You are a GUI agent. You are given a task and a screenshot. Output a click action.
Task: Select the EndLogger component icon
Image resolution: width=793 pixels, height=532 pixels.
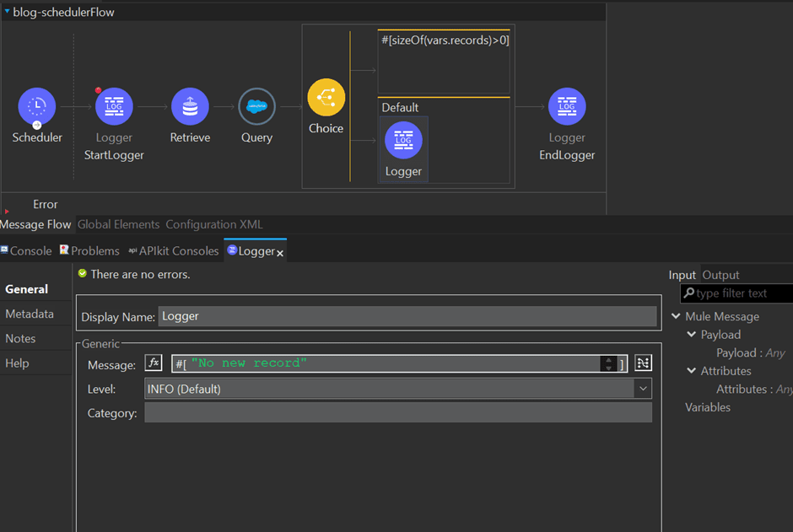[567, 105]
